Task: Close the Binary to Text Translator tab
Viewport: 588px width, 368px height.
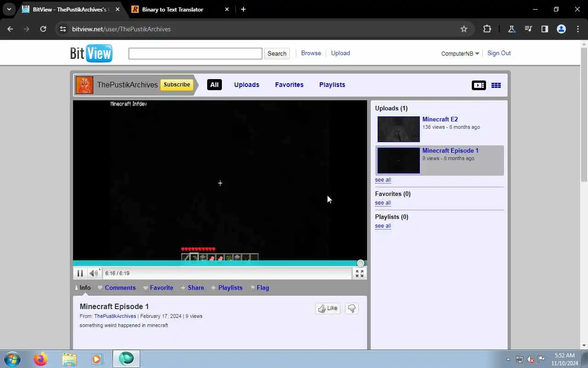Action: pos(226,9)
